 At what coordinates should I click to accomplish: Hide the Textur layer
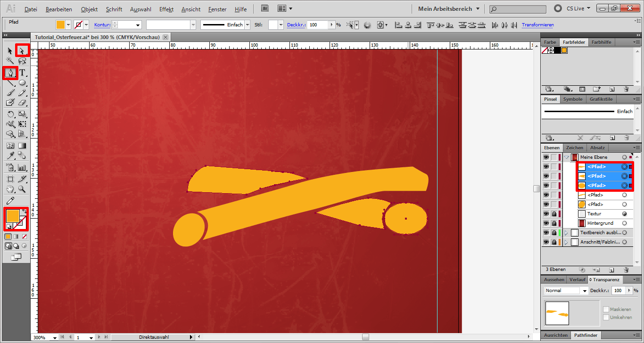click(x=546, y=213)
